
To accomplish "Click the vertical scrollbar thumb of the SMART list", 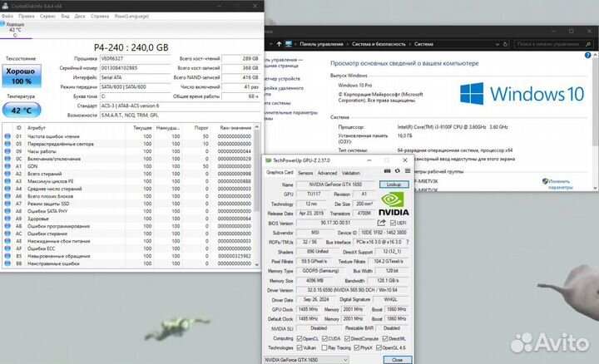I will coord(257,170).
